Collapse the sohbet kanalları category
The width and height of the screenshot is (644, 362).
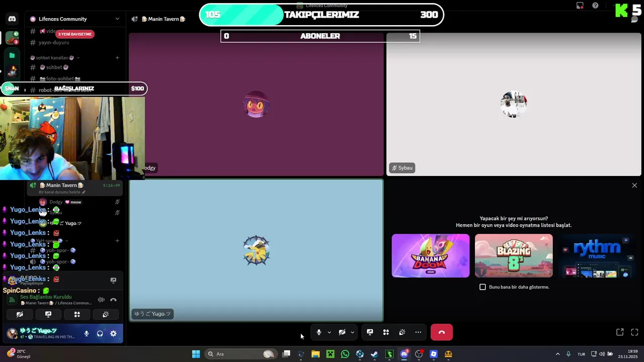click(55, 58)
